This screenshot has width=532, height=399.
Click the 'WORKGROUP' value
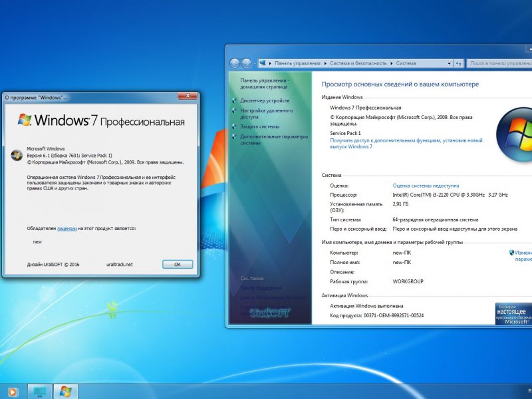click(408, 281)
